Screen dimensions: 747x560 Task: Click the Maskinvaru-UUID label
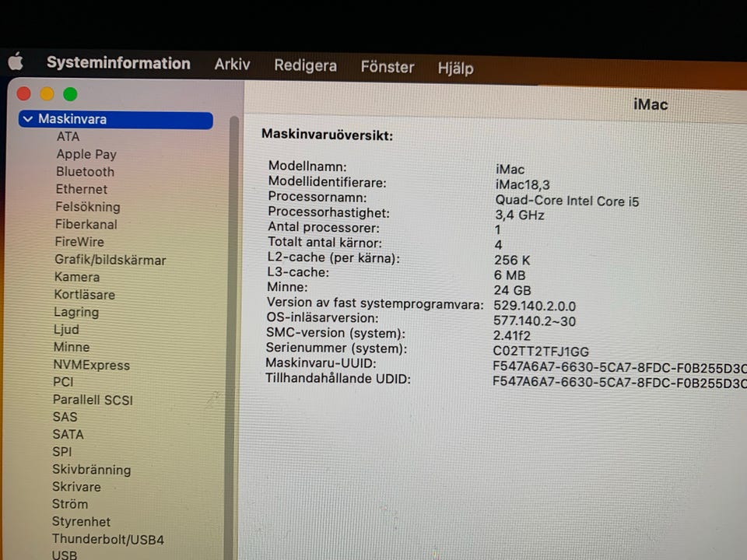coord(321,363)
